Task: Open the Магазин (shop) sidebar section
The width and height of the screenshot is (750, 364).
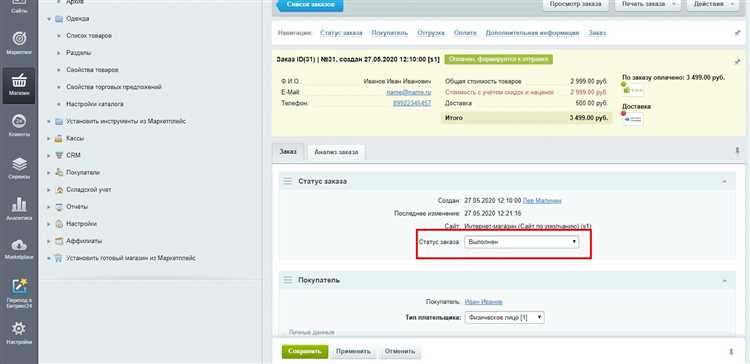Action: [19, 85]
